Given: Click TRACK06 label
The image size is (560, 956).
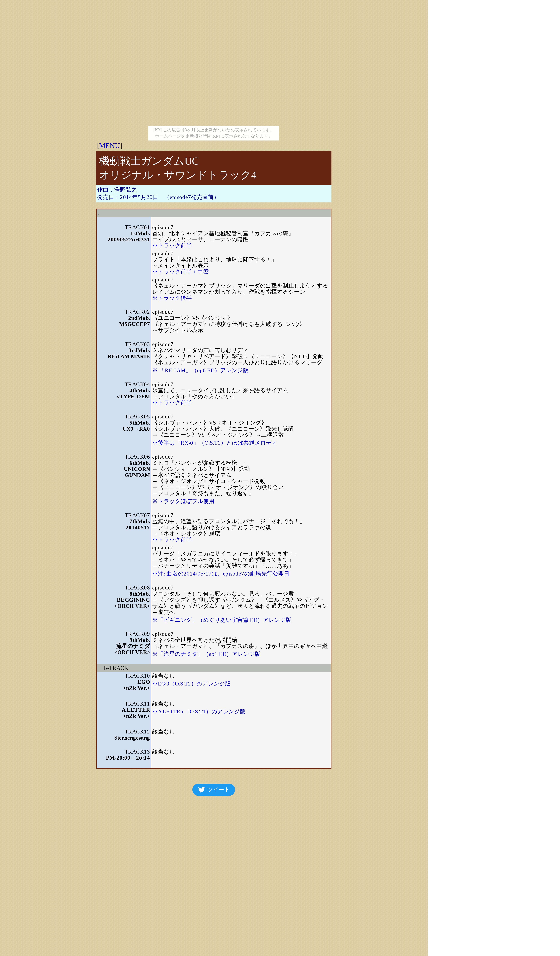Looking at the screenshot, I should coord(137,457).
